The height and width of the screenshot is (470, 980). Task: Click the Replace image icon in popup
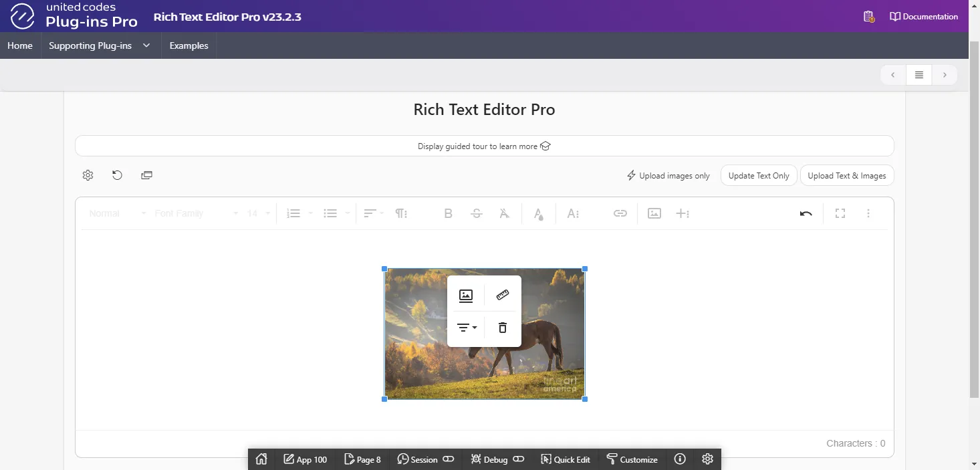pyautogui.click(x=466, y=296)
